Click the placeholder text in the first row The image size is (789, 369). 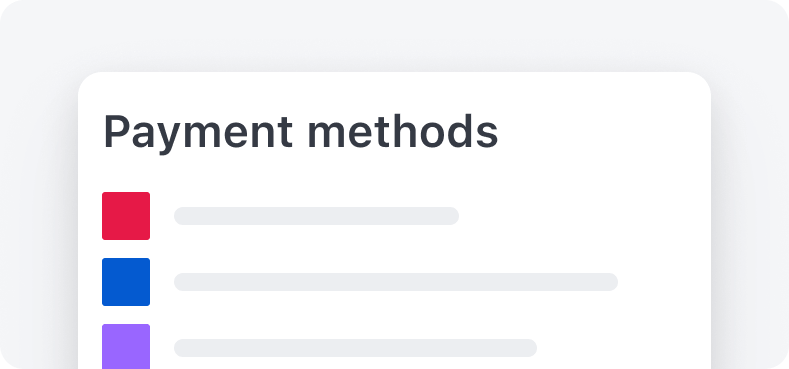tap(317, 216)
